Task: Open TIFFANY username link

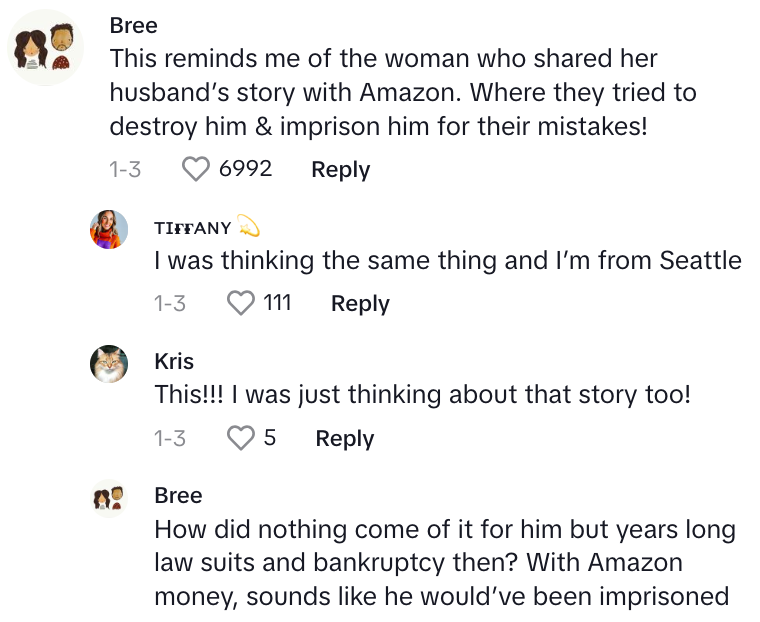Action: [x=193, y=228]
